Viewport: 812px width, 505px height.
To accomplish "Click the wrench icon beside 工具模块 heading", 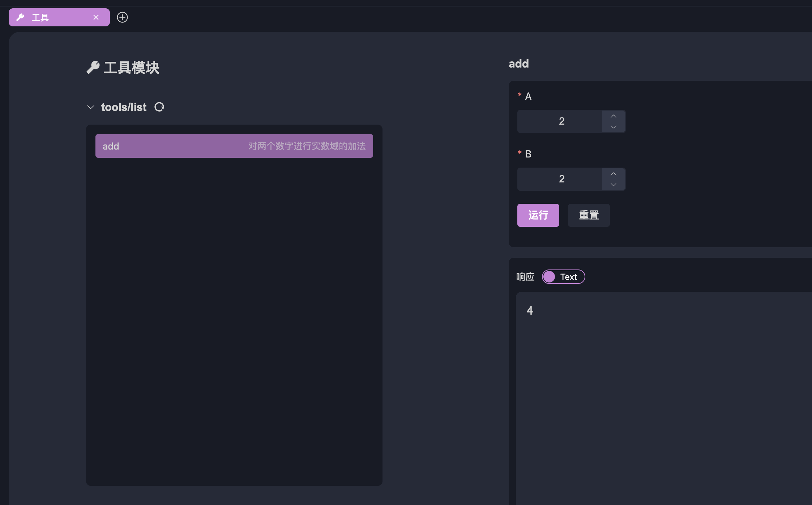I will point(93,68).
